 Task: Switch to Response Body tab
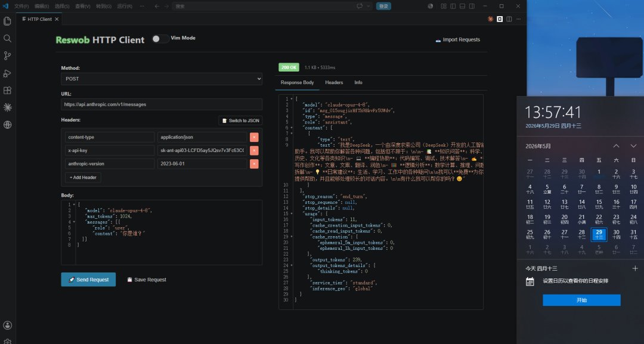pyautogui.click(x=297, y=82)
